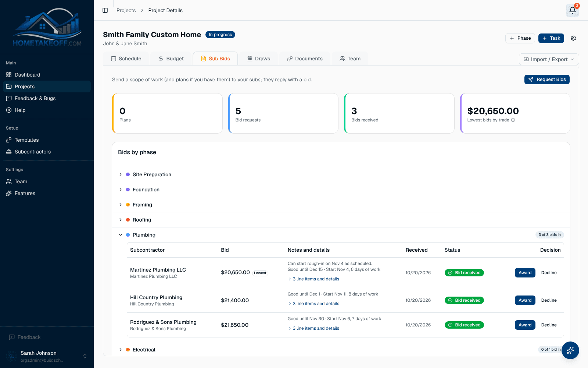Screen dimensions: 588x368
Task: Open Features settings
Action: (47, 193)
